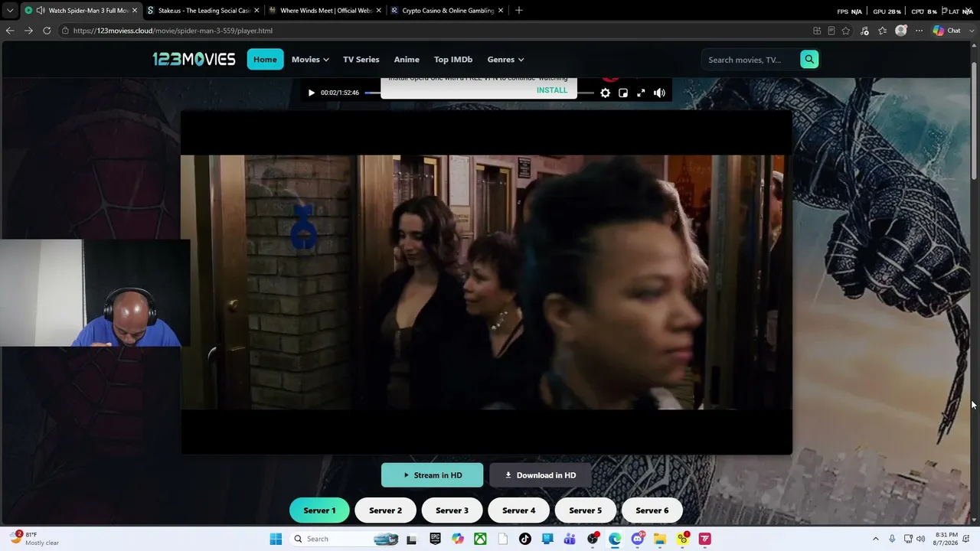Click the address bar URL
Image resolution: width=980 pixels, height=551 pixels.
pyautogui.click(x=172, y=31)
